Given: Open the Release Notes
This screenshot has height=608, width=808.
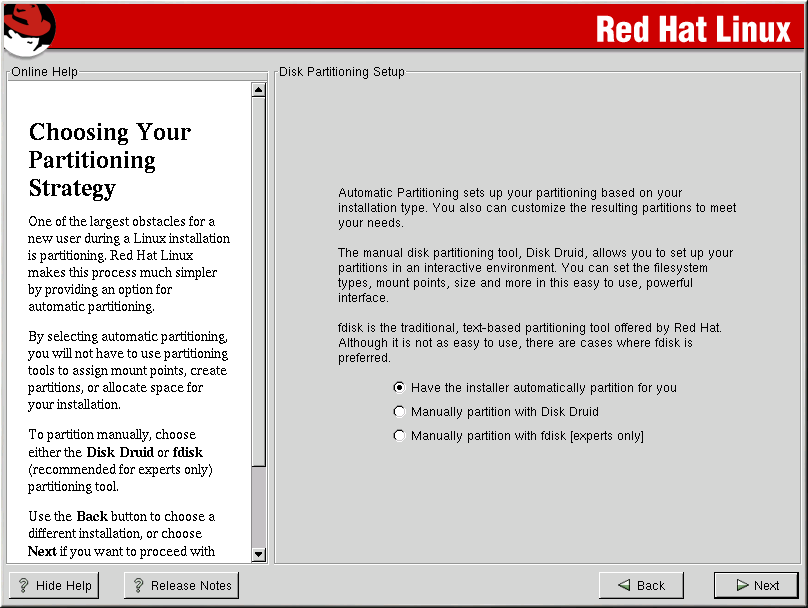Looking at the screenshot, I should [181, 586].
